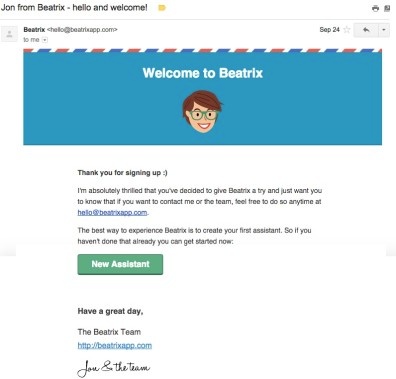The width and height of the screenshot is (396, 379).
Task: Expand recipient details arrow next to 'to me'
Action: click(45, 40)
